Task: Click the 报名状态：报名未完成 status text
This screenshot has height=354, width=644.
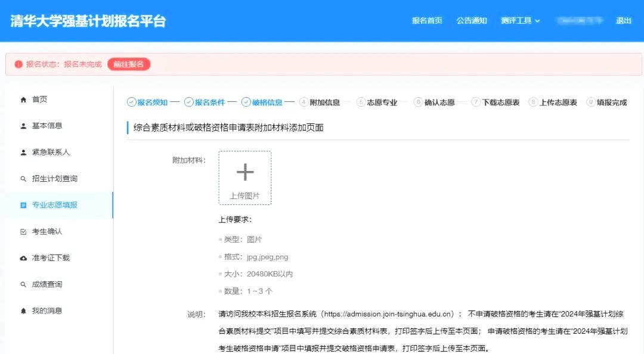Action: [64, 64]
